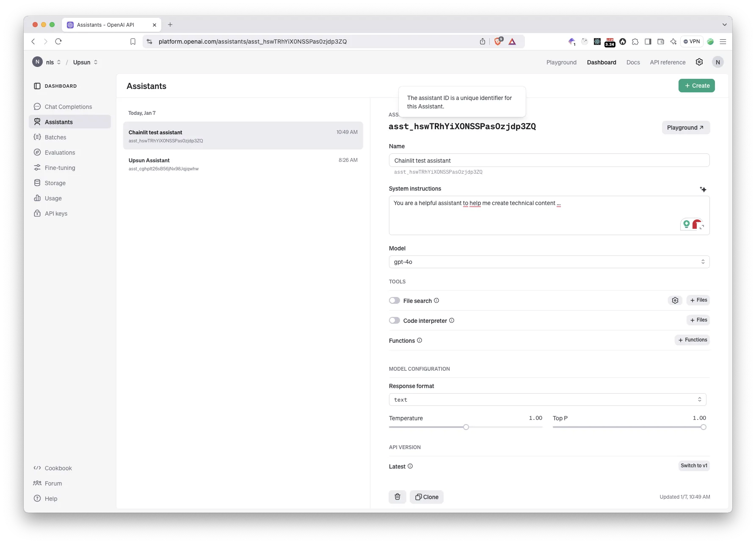The width and height of the screenshot is (756, 544).
Task: Click the info icon next to Functions
Action: [x=419, y=340]
